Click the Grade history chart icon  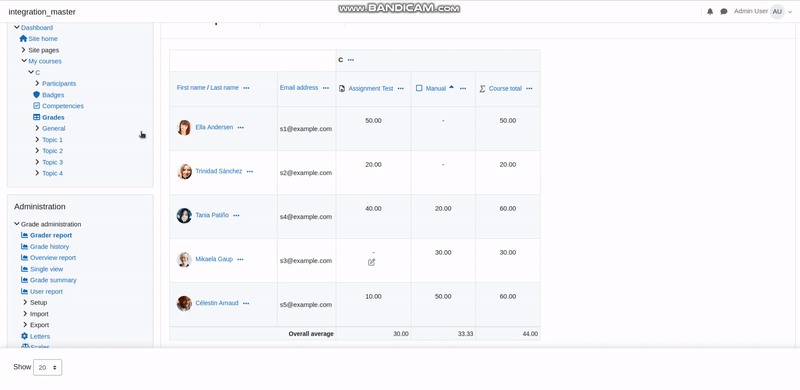(x=24, y=246)
